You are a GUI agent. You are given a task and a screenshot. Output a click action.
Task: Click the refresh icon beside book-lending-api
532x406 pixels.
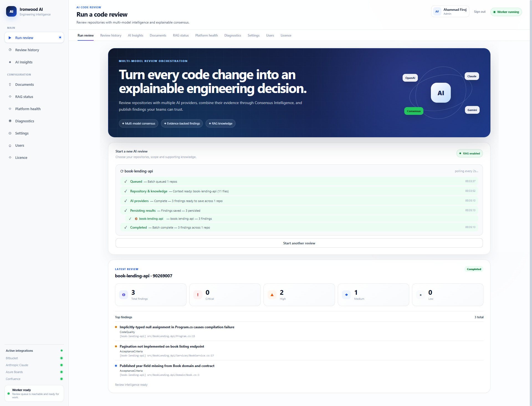pyautogui.click(x=122, y=171)
